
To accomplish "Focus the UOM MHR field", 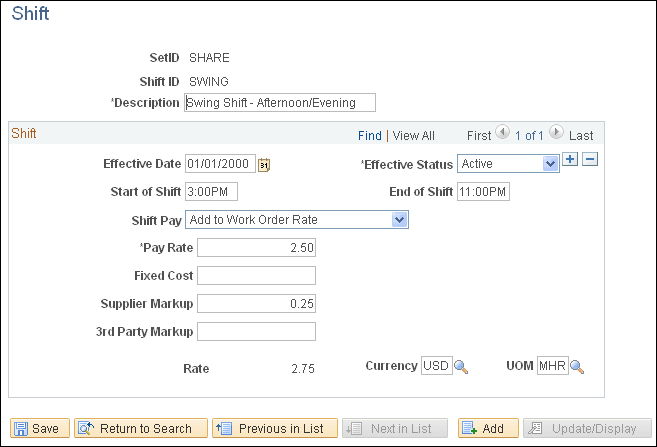I will click(553, 366).
